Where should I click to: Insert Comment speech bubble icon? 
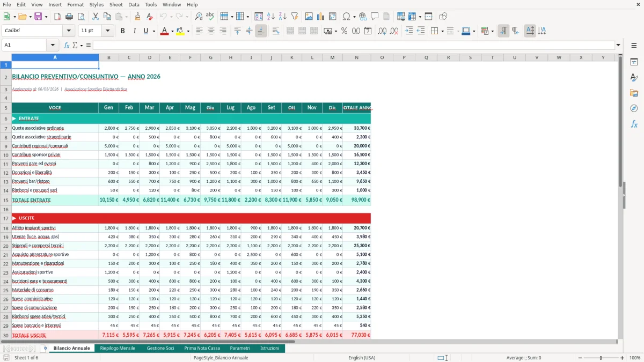click(375, 17)
